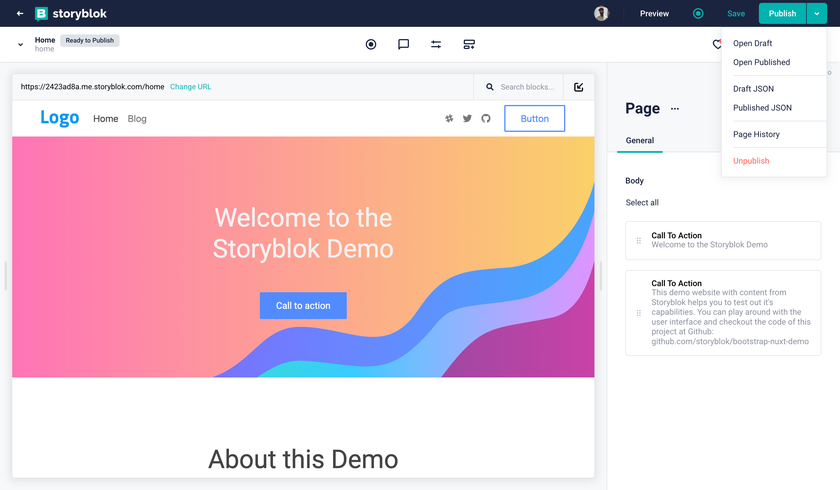This screenshot has height=490, width=840.
Task: Click the add block layout icon
Action: tap(469, 44)
